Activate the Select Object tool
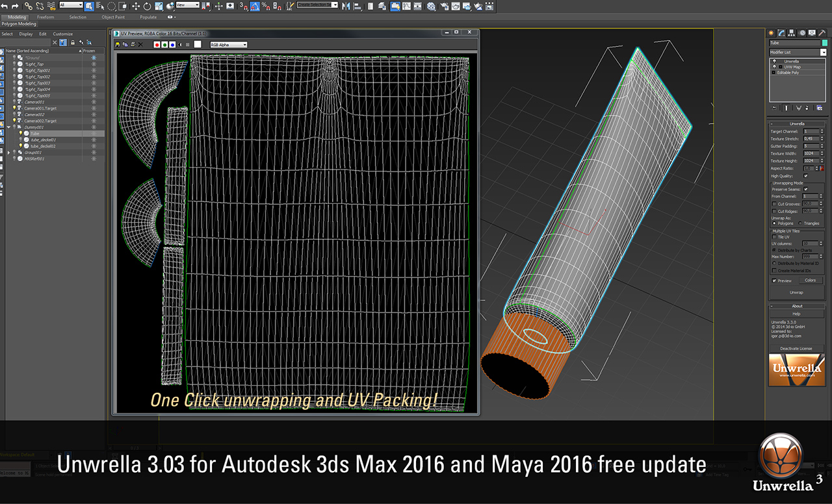Screen dimensions: 832x504 tap(89, 6)
